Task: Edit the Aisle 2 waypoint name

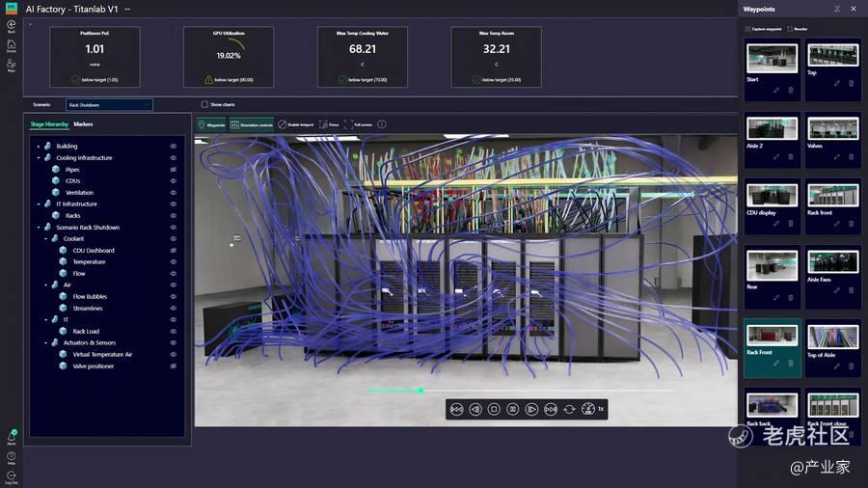Action: tap(776, 157)
